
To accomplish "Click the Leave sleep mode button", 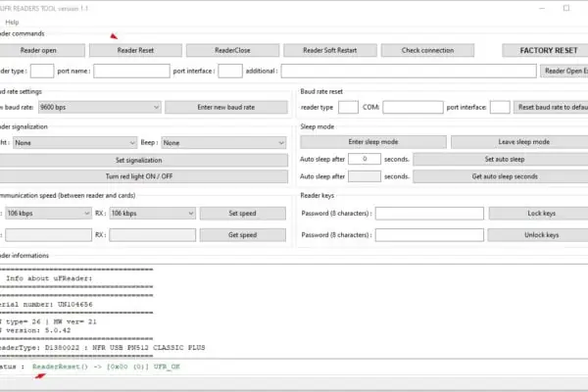I will tap(519, 142).
